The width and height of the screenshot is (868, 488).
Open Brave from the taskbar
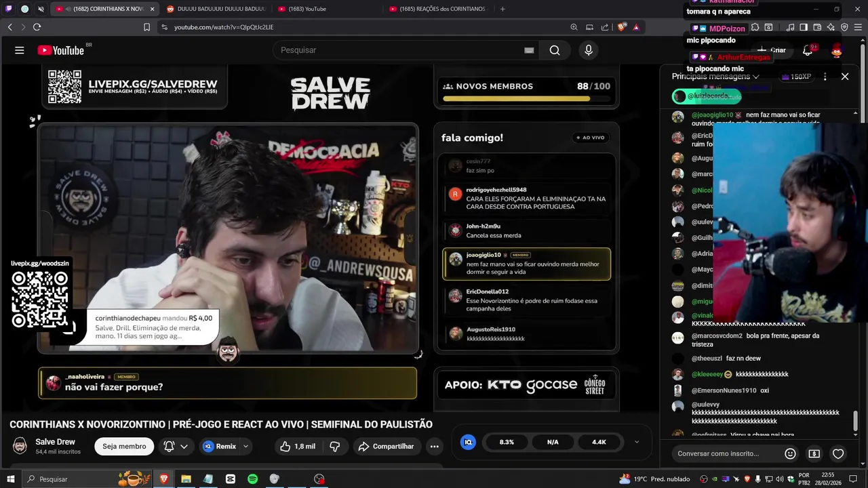point(163,479)
